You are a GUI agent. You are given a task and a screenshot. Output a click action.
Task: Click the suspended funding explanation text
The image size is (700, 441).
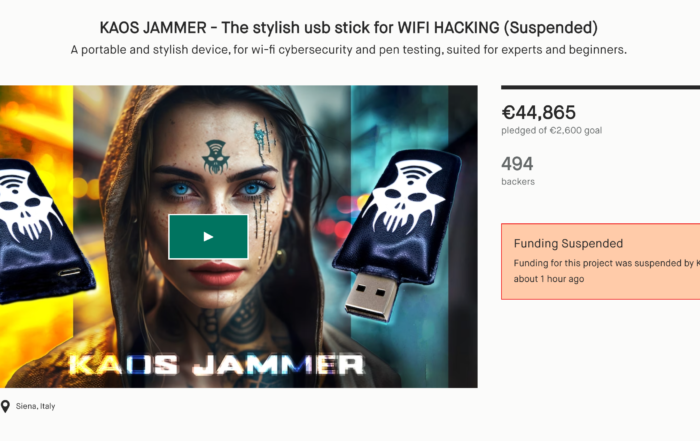point(607,263)
